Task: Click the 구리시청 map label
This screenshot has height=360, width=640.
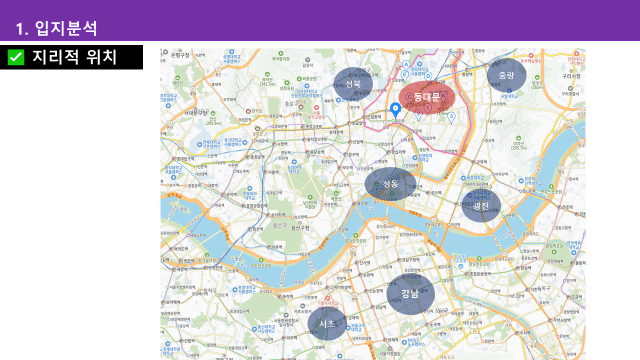Action: (x=571, y=76)
